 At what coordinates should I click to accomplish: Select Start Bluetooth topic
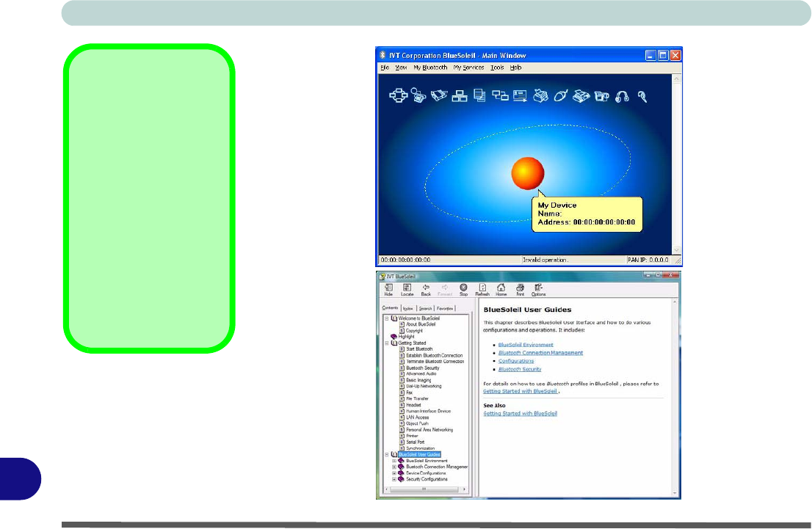click(419, 349)
